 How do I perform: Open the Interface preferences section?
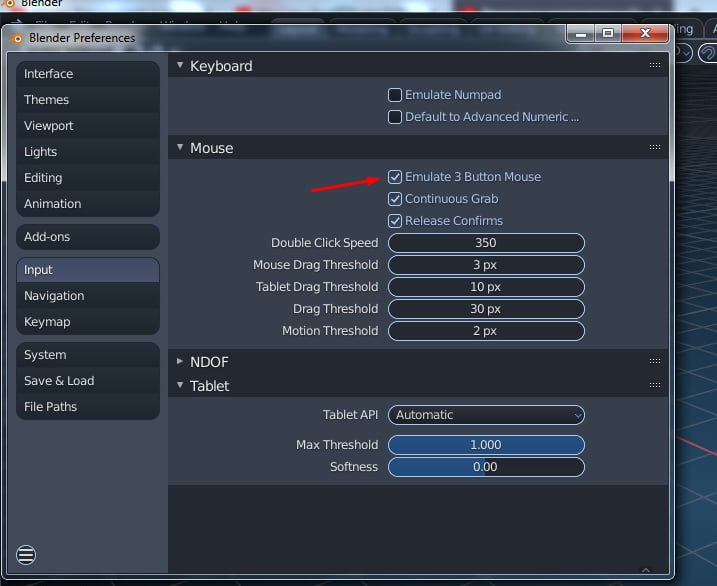(x=88, y=74)
